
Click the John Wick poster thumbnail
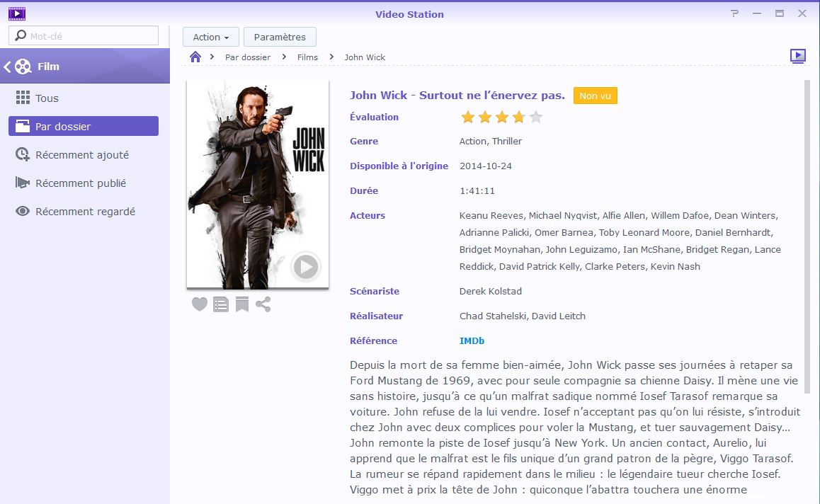258,184
